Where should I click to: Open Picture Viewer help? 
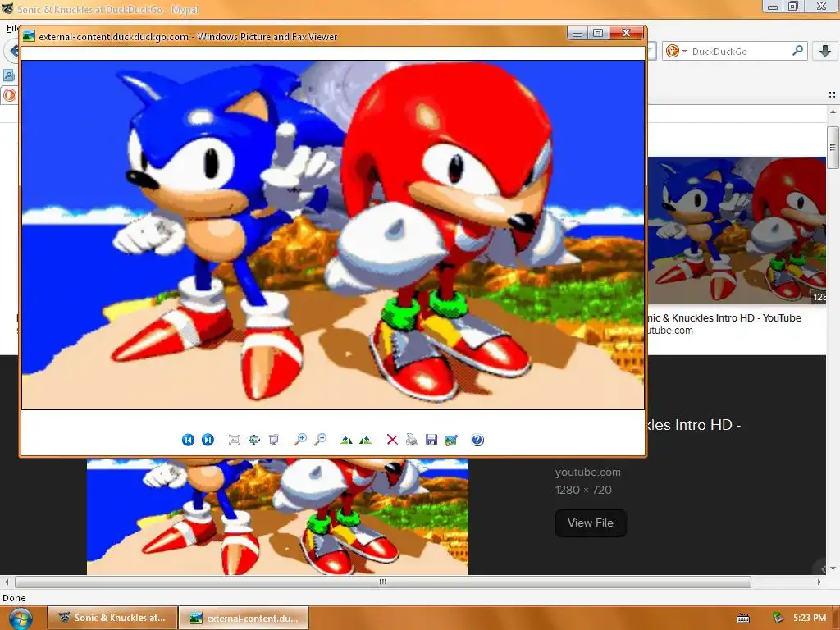click(477, 440)
